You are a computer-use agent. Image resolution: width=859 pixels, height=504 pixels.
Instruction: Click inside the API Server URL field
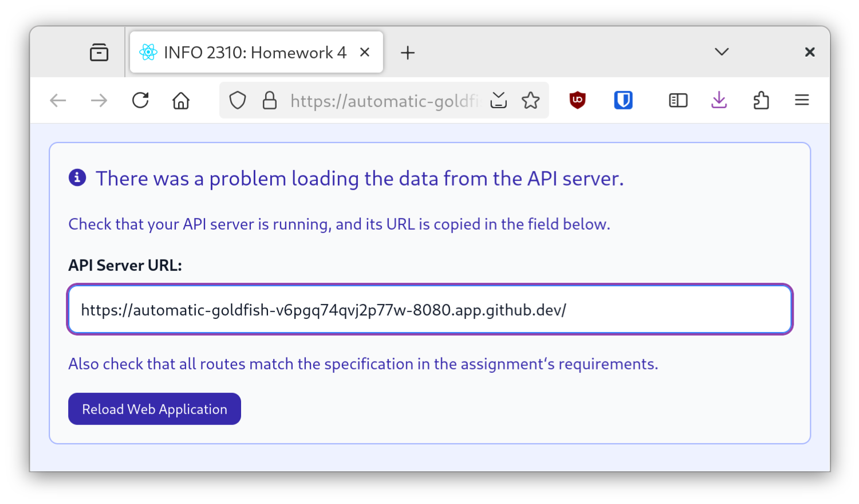tap(429, 310)
